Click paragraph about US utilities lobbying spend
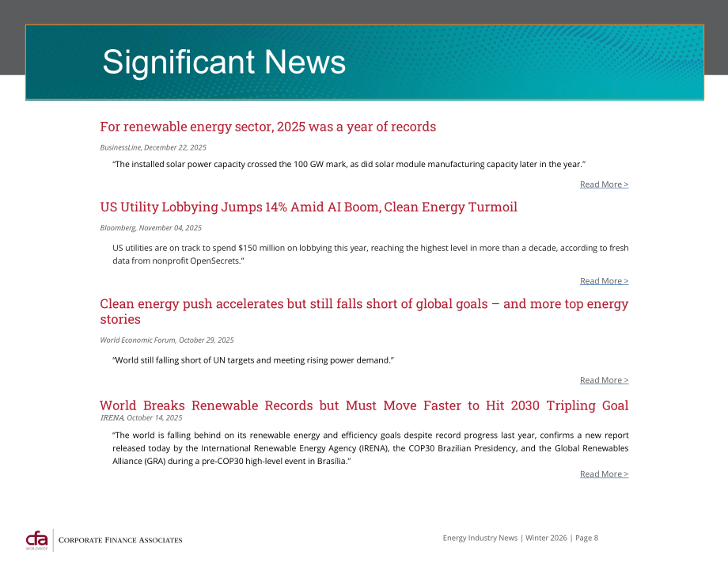 (370, 254)
